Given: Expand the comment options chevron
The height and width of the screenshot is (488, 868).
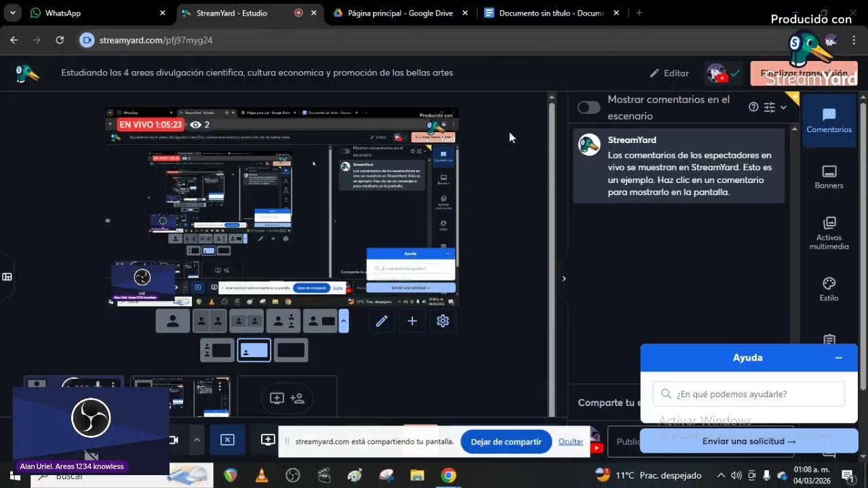Looking at the screenshot, I should [783, 107].
